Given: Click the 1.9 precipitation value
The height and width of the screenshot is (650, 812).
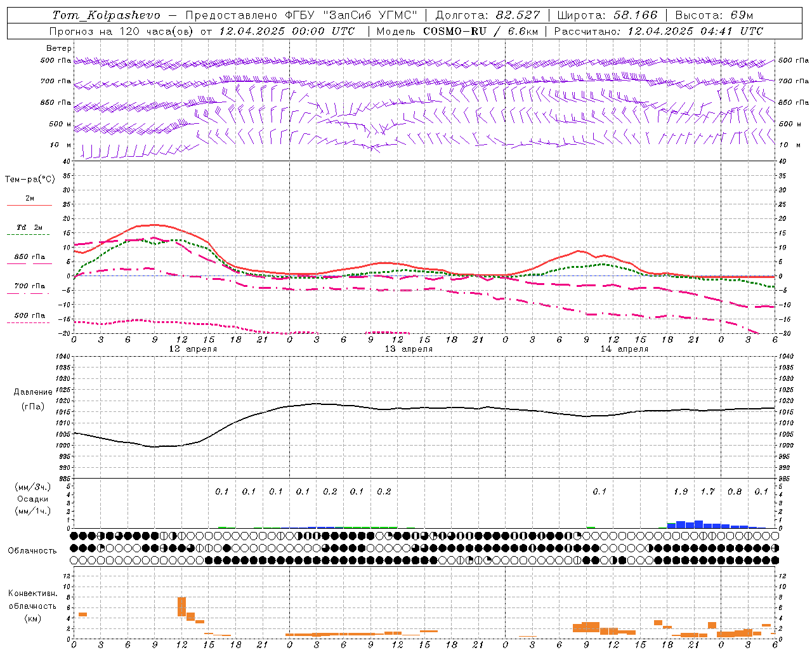Looking at the screenshot, I should pyautogui.click(x=681, y=491).
